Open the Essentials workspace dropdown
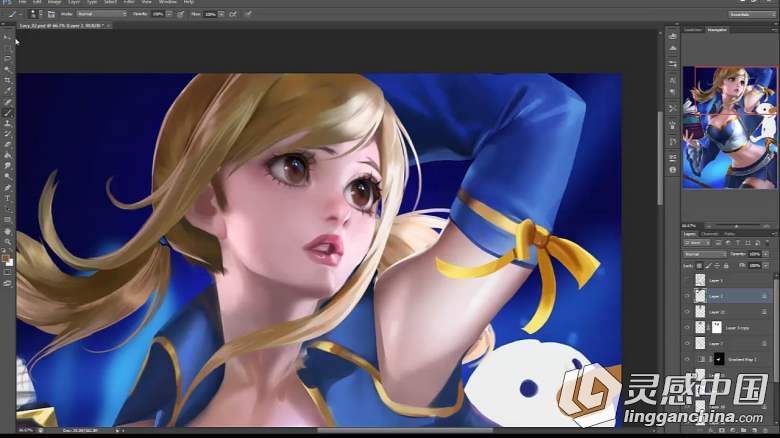This screenshot has width=780, height=438. click(x=752, y=14)
